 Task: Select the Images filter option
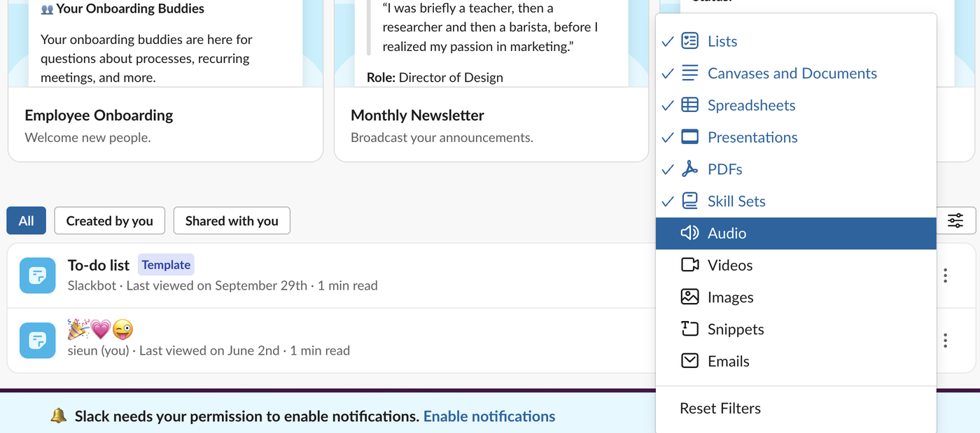pos(796,297)
